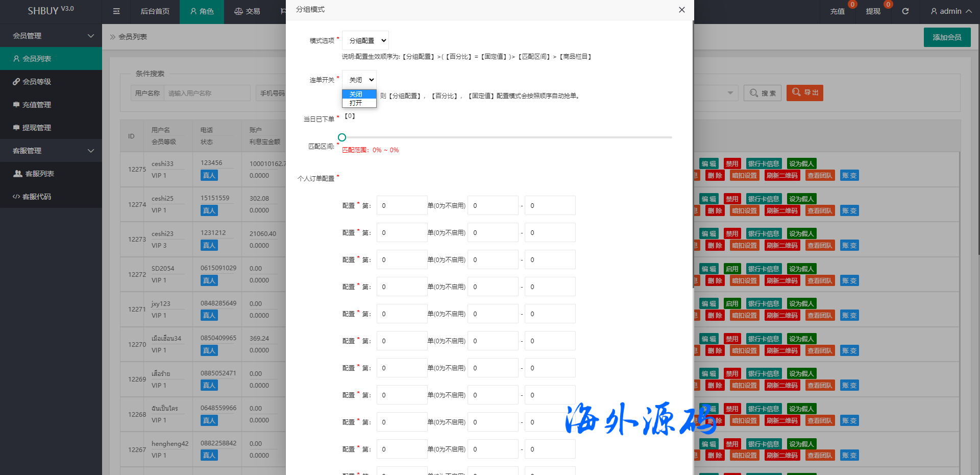Click the 匹配区间 slider handle

point(342,137)
